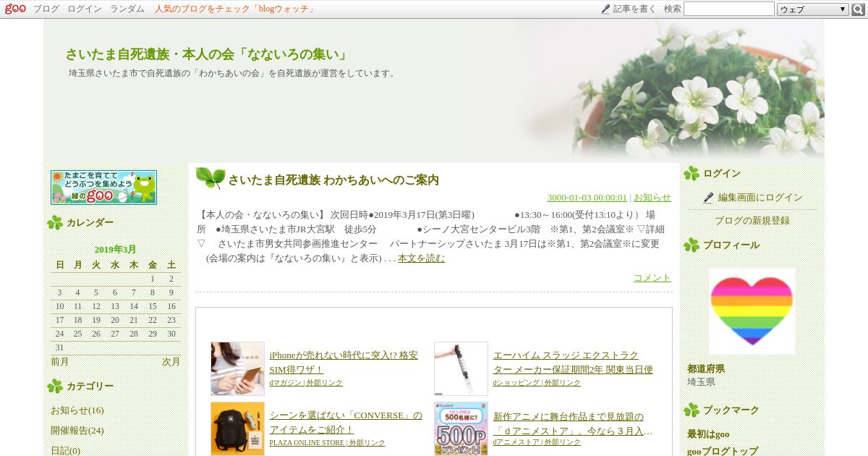Click dショッピング | 外部リンク source label
This screenshot has width=868, height=456.
pyautogui.click(x=537, y=383)
